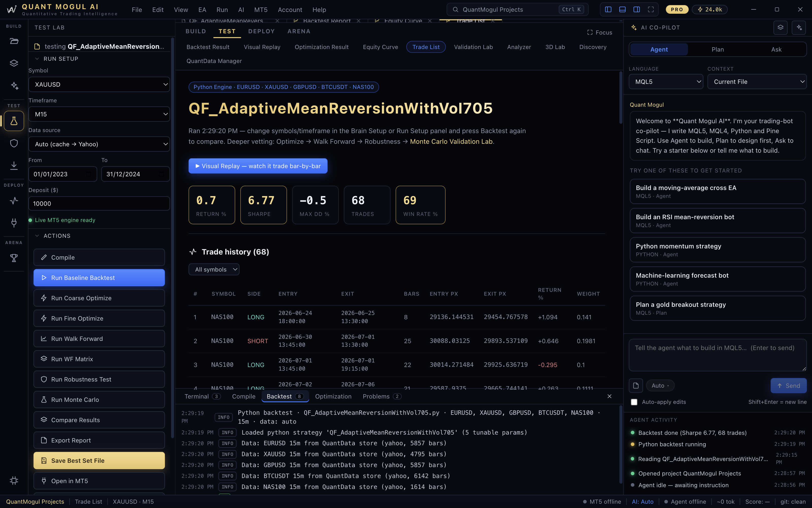
Task: Switch to the DEPLOY mode tab
Action: pyautogui.click(x=261, y=31)
